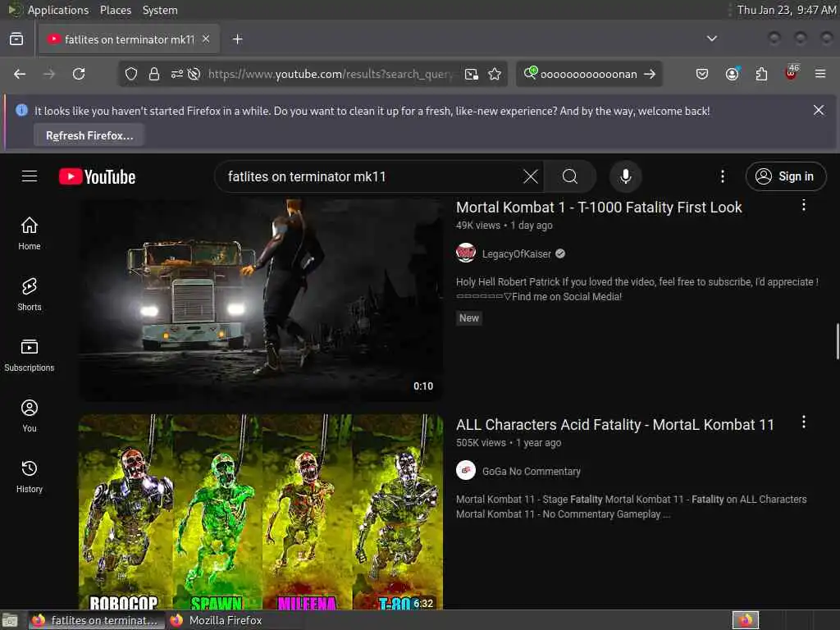Open Subscriptions in the sidebar
The width and height of the screenshot is (840, 630).
pyautogui.click(x=30, y=355)
